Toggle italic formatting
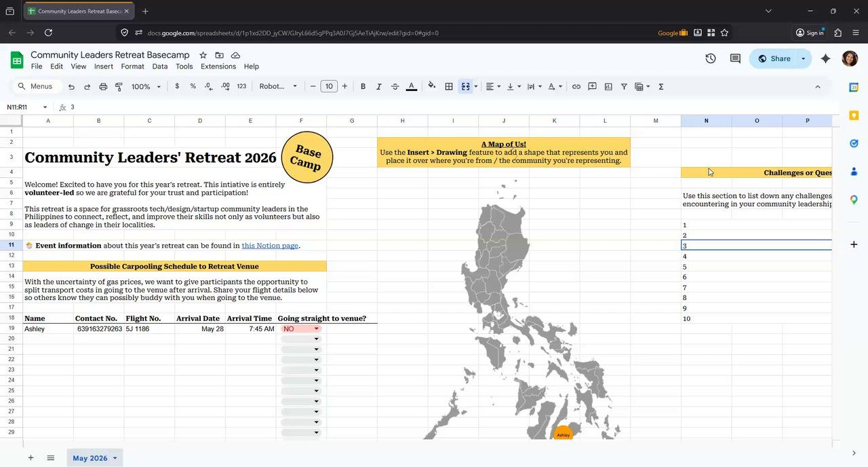This screenshot has height=467, width=868. (x=378, y=87)
